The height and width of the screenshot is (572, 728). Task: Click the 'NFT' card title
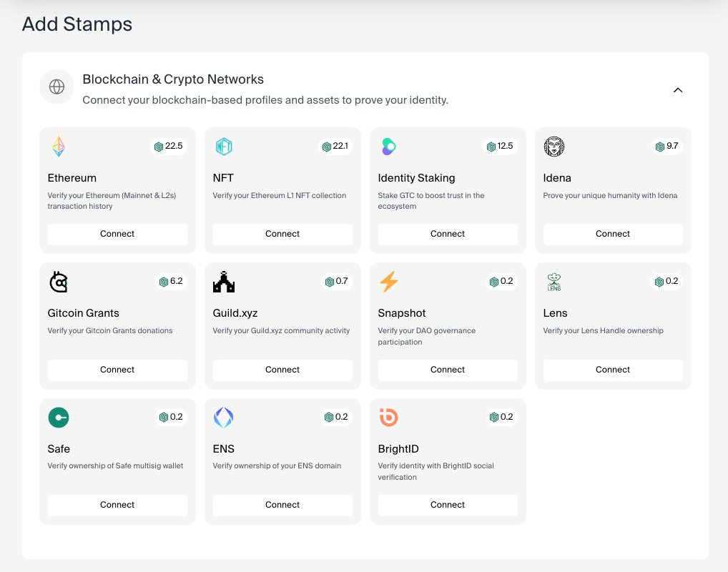pyautogui.click(x=223, y=178)
